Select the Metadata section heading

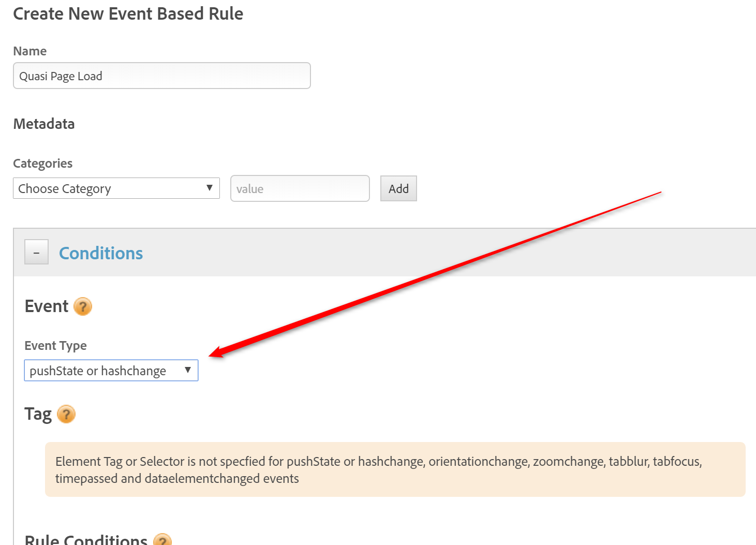click(44, 124)
